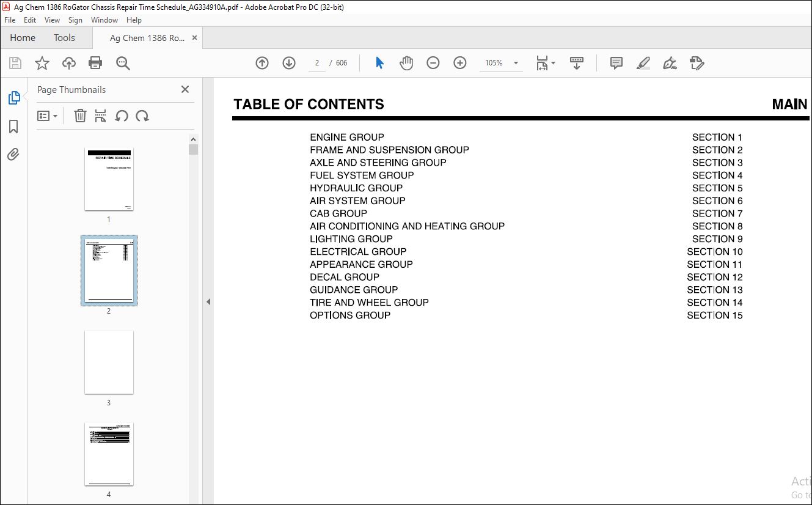The width and height of the screenshot is (812, 505).
Task: Click the insert pages thumbnail icon
Action: coord(101,116)
